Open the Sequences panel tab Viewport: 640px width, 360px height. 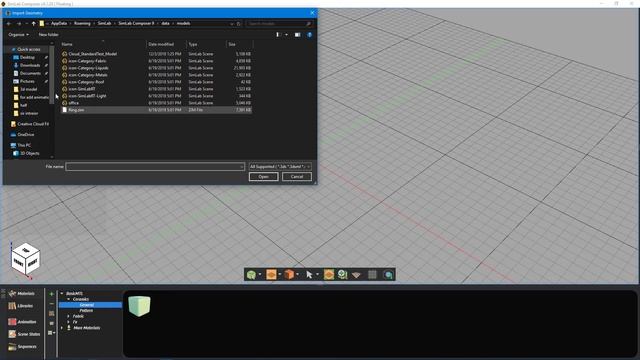pyautogui.click(x=22, y=347)
